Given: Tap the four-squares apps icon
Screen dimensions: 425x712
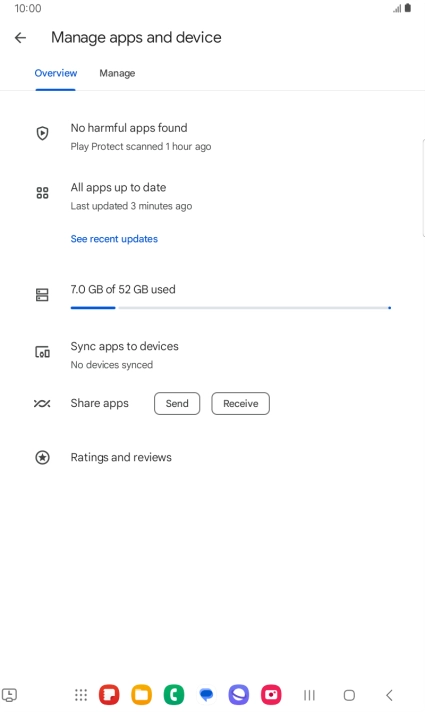Looking at the screenshot, I should point(42,193).
